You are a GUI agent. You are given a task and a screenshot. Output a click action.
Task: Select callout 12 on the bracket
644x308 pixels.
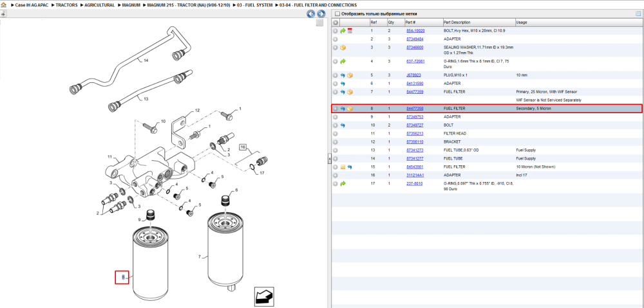click(197, 111)
